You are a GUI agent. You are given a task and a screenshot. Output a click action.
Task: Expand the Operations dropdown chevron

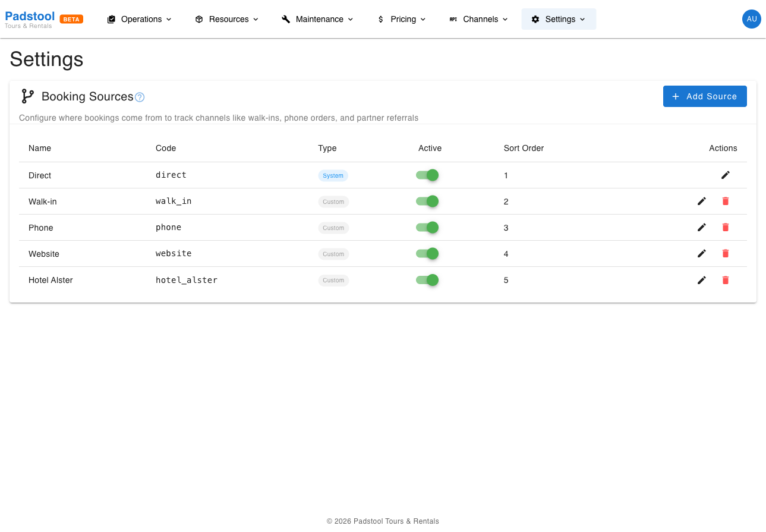coord(169,19)
